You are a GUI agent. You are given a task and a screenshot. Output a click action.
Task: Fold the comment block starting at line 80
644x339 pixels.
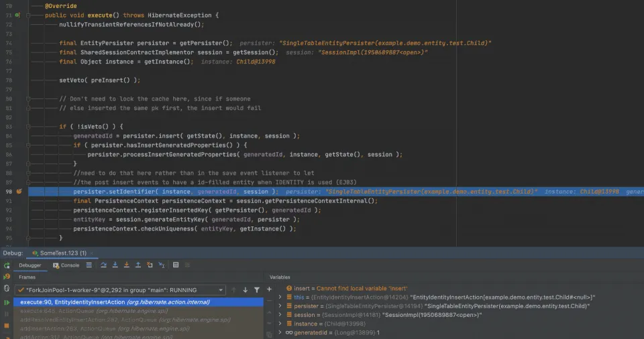tap(28, 99)
